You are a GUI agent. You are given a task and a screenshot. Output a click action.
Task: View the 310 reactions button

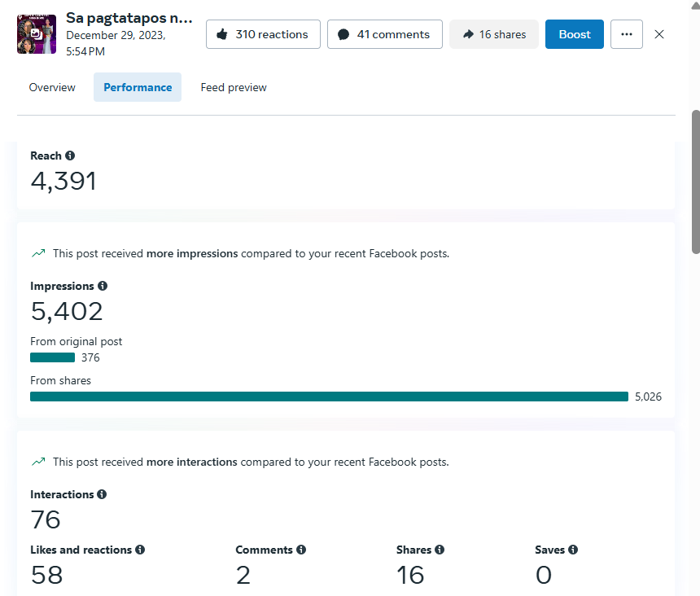coord(263,34)
